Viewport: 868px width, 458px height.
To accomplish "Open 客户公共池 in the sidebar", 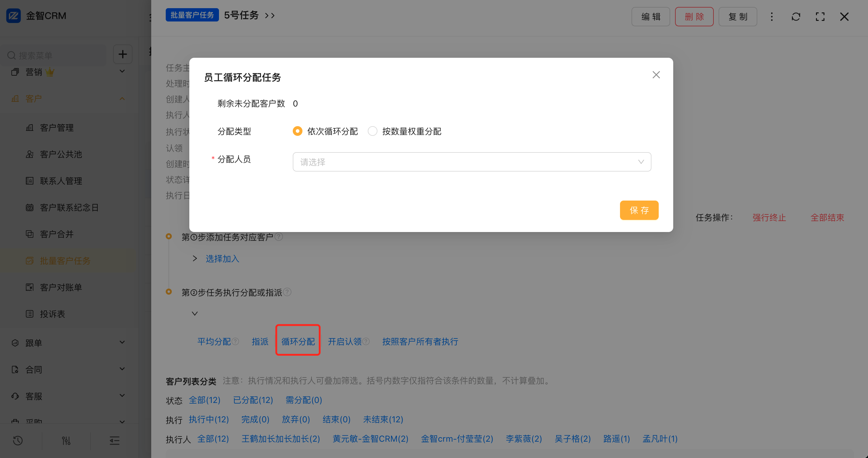I will (61, 154).
